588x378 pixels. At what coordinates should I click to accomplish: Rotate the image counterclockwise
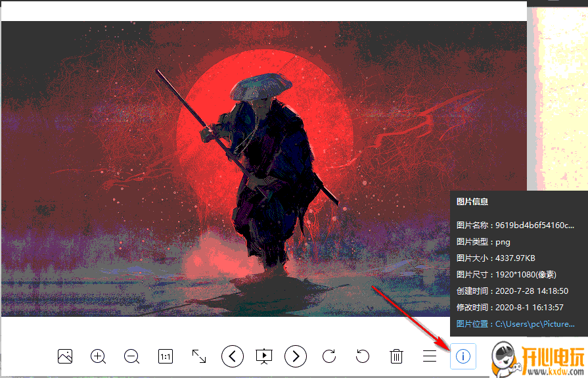point(363,356)
